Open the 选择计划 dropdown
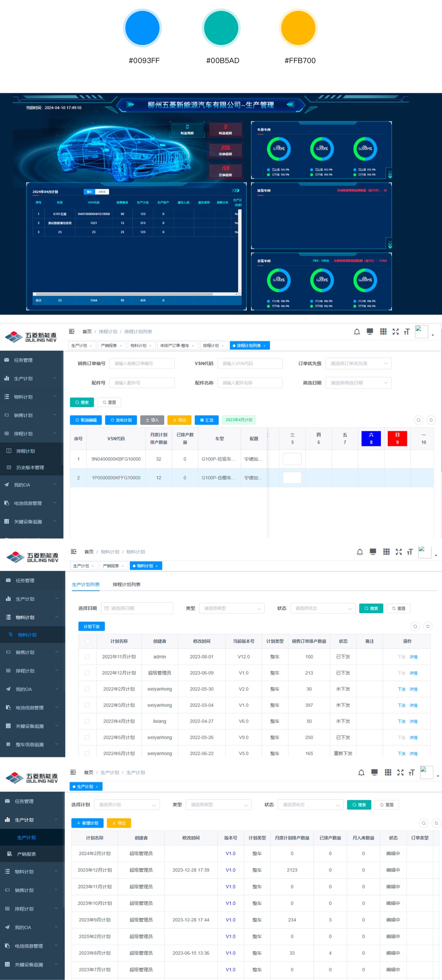442x980 pixels. pyautogui.click(x=127, y=804)
